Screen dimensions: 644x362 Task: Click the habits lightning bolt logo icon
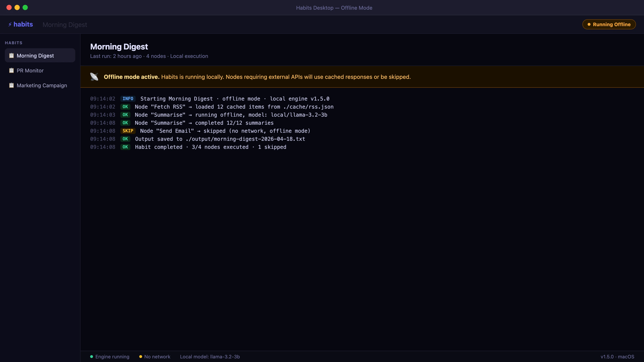tap(10, 25)
